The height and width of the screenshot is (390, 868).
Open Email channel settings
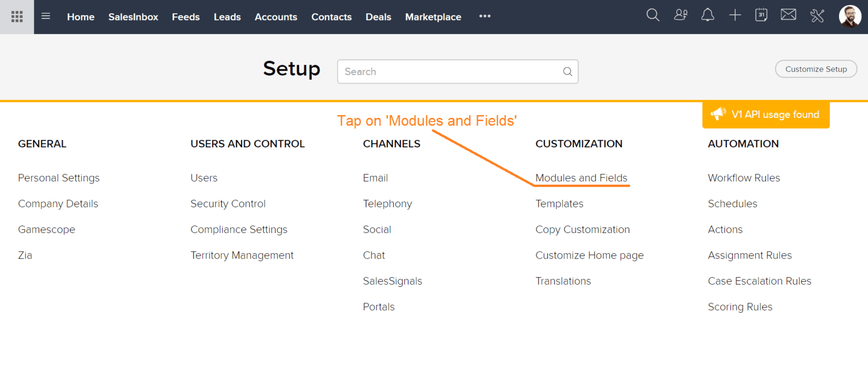375,178
